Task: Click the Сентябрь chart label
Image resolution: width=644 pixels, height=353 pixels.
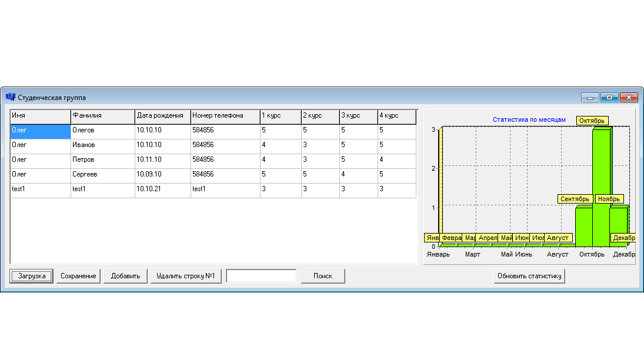Action: (575, 199)
